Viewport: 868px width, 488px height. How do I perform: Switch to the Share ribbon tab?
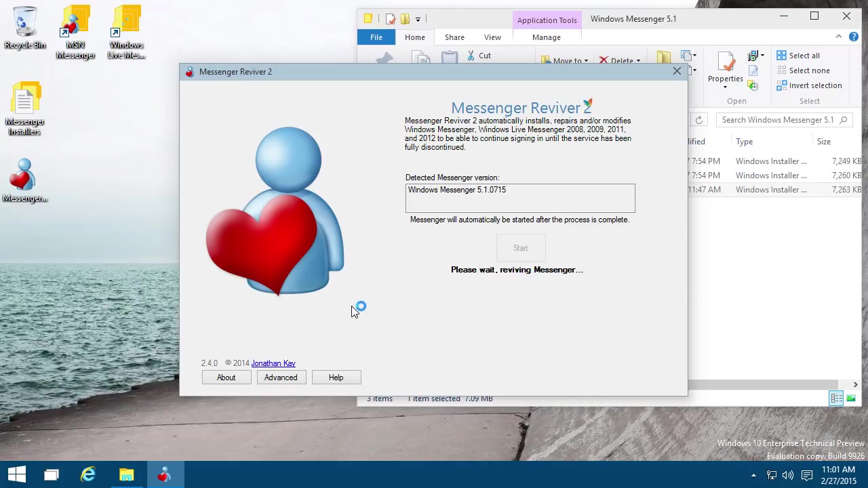[x=454, y=37]
